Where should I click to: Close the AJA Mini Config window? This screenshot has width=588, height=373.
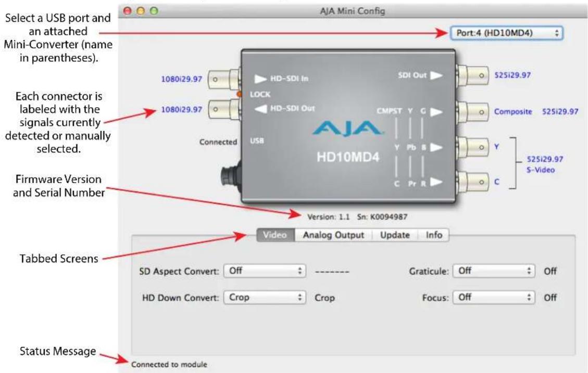[128, 11]
